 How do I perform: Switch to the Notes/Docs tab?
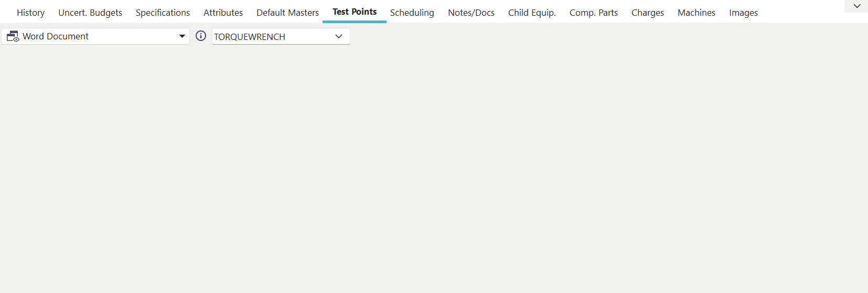tap(471, 13)
